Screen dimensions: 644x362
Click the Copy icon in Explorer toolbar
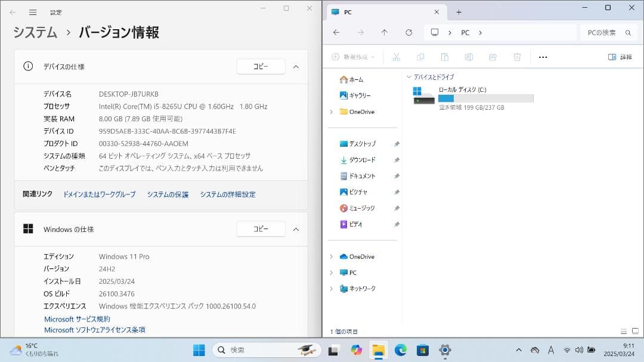pyautogui.click(x=420, y=57)
